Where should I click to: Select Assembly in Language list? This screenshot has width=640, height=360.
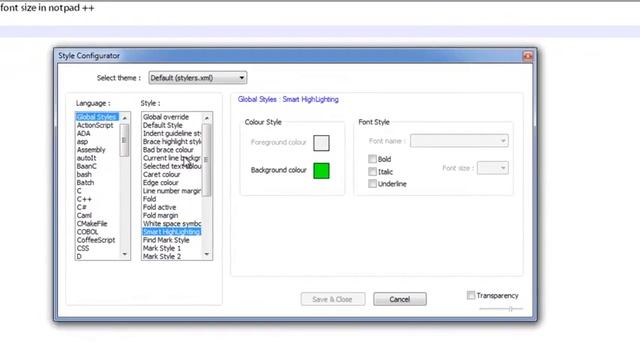pos(91,150)
